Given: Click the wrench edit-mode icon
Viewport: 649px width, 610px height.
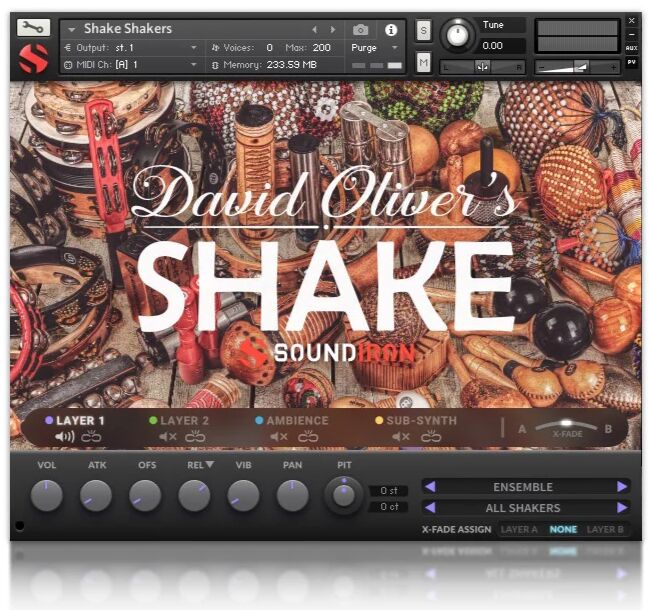Looking at the screenshot, I should pyautogui.click(x=33, y=27).
